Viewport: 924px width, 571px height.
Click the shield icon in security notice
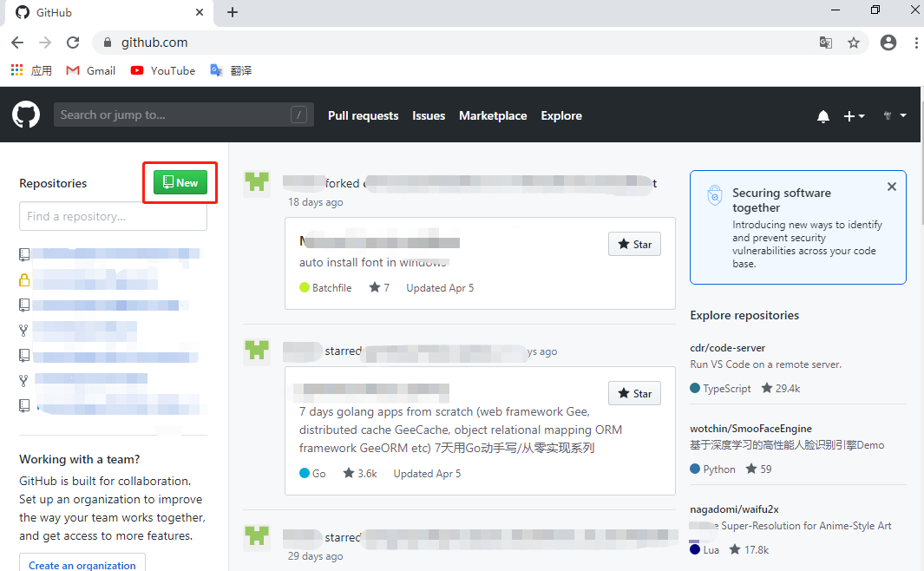(714, 195)
